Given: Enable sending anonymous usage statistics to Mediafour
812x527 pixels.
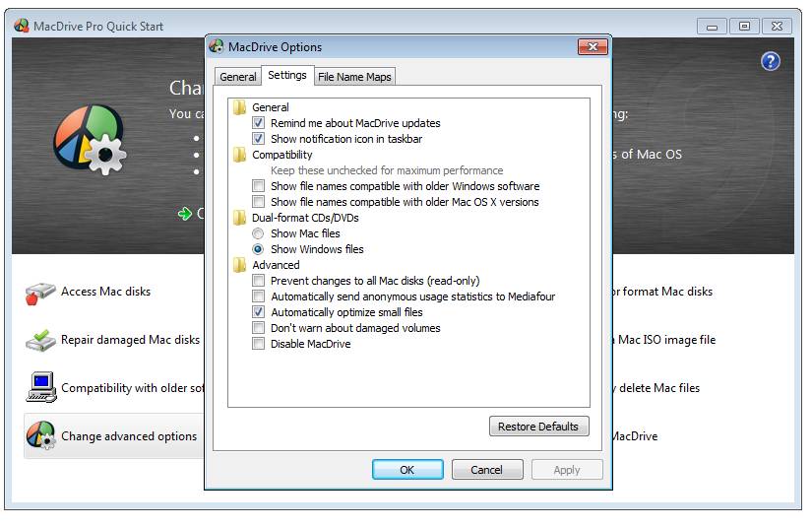Looking at the screenshot, I should pos(258,296).
